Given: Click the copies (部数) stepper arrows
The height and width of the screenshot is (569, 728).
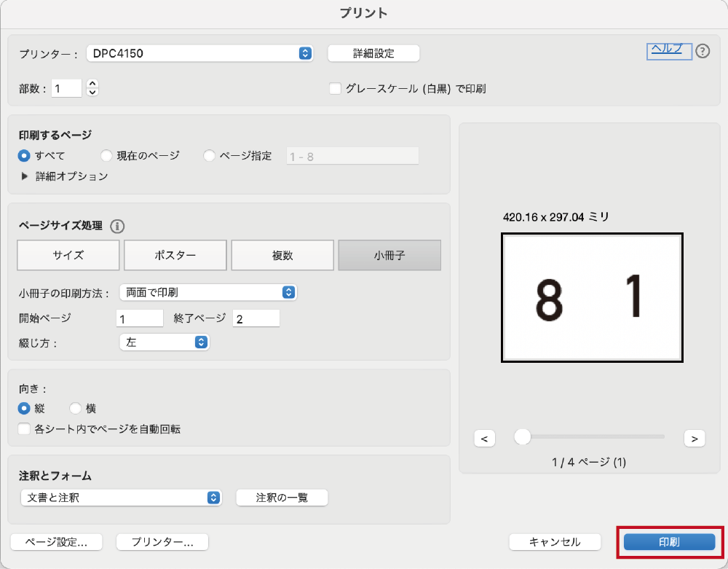Looking at the screenshot, I should 92,88.
